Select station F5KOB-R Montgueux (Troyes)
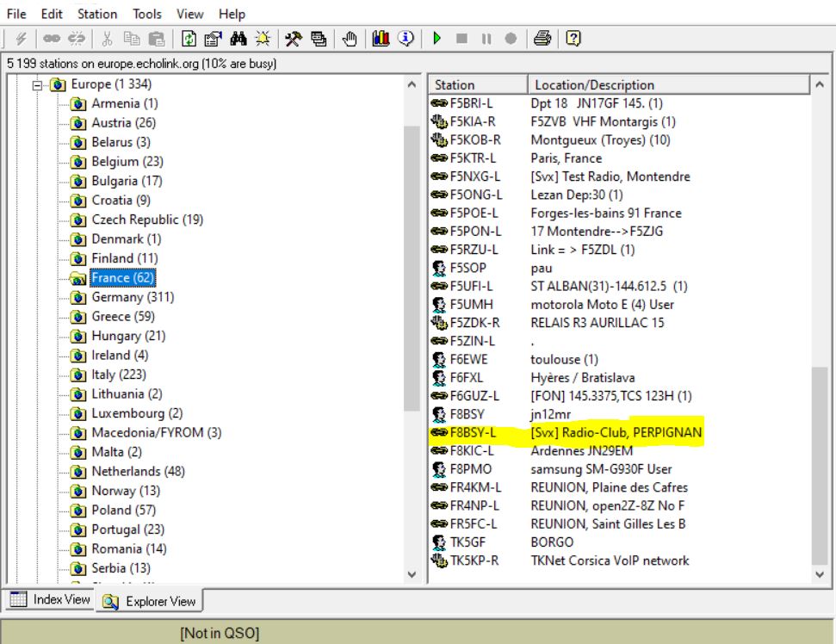 tap(550, 140)
